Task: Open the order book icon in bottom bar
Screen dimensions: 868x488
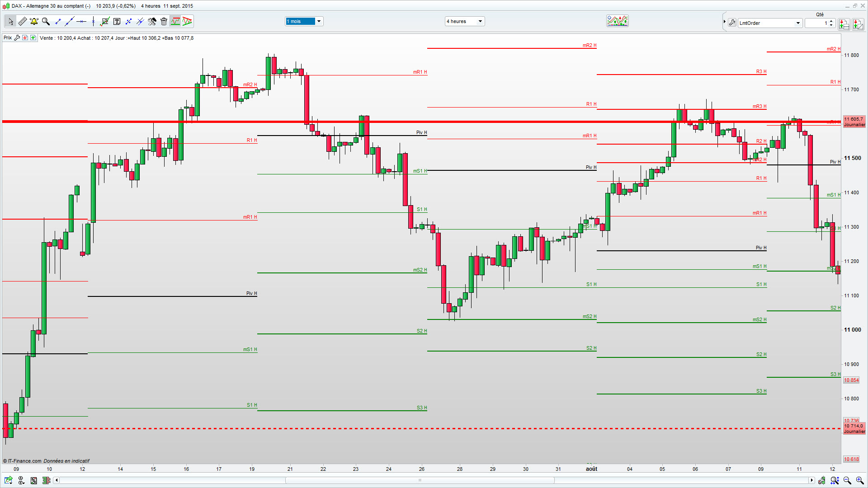Action: 46,480
